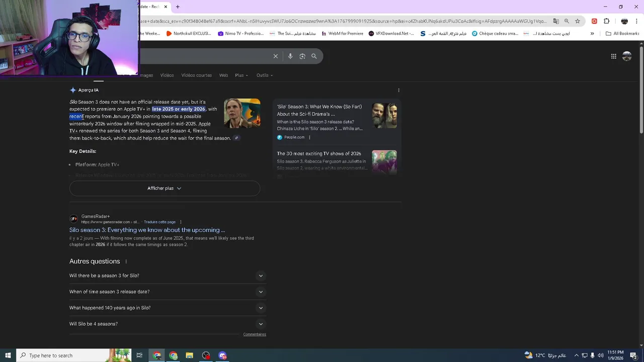The width and height of the screenshot is (644, 362).
Task: Open Task View in the taskbar
Action: pos(139,355)
